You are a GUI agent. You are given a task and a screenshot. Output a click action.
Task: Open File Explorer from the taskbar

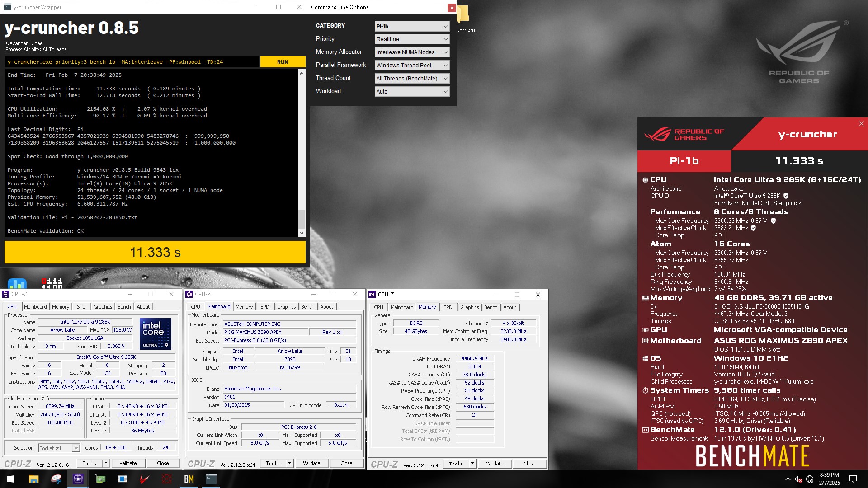(33, 479)
